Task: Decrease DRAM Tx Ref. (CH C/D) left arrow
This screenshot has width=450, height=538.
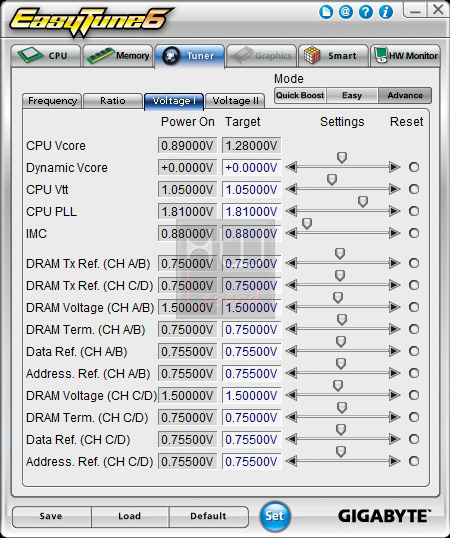Action: [291, 285]
